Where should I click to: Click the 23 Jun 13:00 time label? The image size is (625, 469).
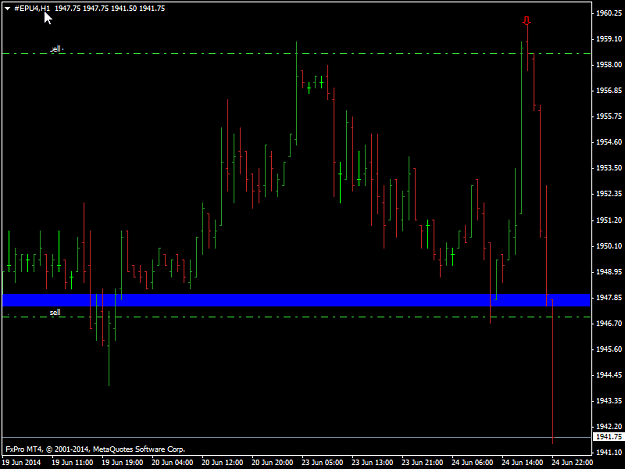click(372, 463)
